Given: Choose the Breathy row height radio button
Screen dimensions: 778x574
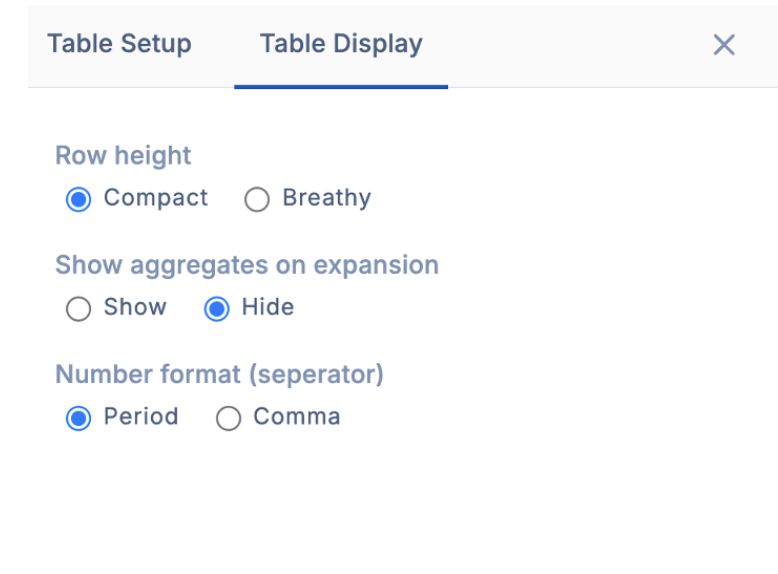Looking at the screenshot, I should point(257,200).
